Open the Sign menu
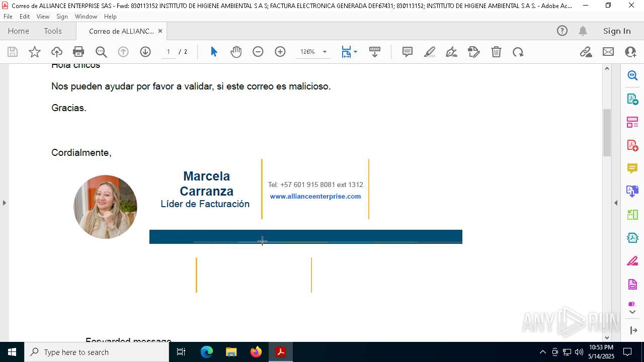Image resolution: width=644 pixels, height=362 pixels. (x=62, y=16)
